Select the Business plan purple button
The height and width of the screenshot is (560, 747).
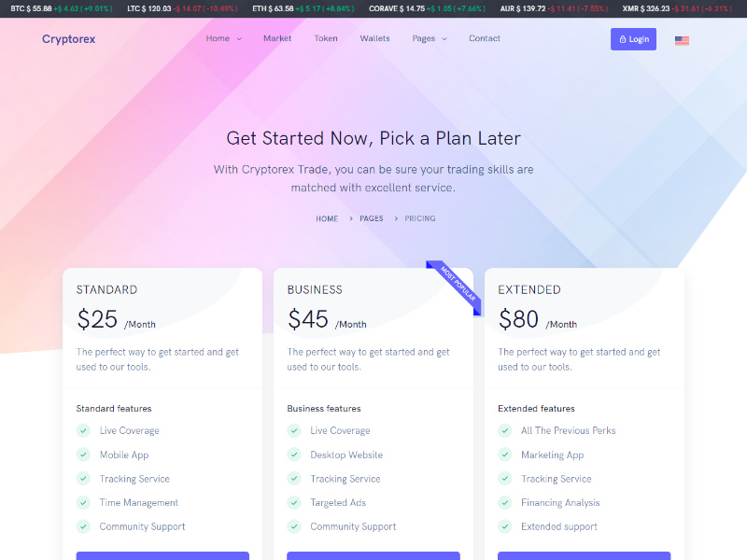373,555
